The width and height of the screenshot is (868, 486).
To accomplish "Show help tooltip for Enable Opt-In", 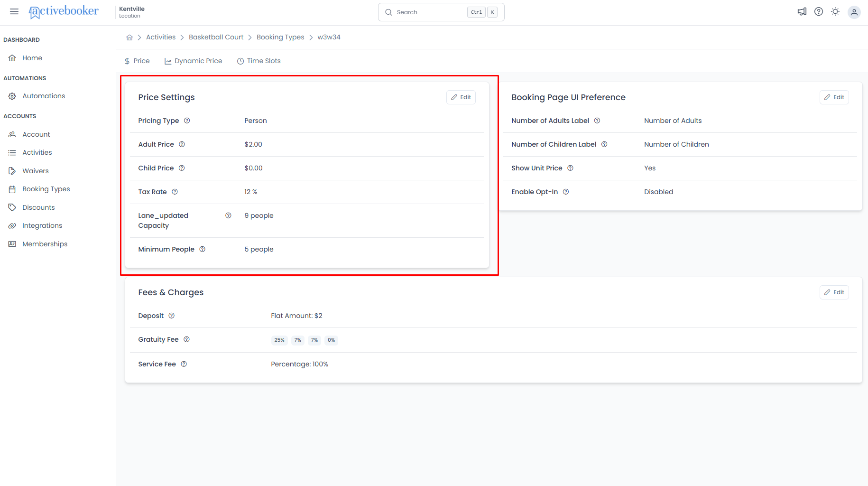I will point(566,192).
